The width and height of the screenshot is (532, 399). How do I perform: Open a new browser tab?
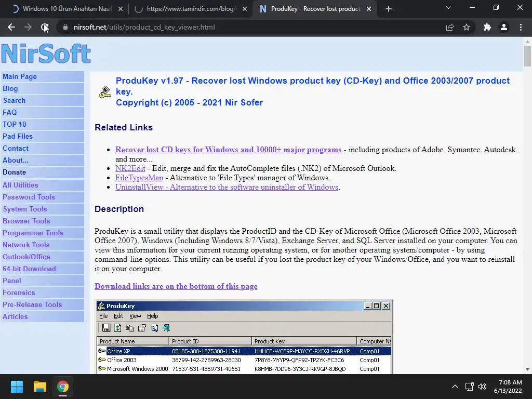[389, 9]
